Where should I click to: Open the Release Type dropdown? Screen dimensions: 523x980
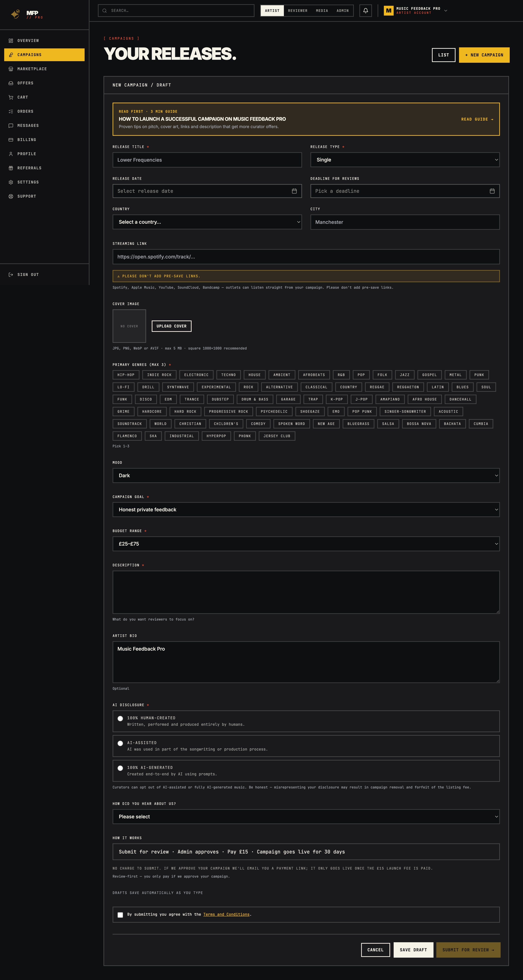pos(405,160)
